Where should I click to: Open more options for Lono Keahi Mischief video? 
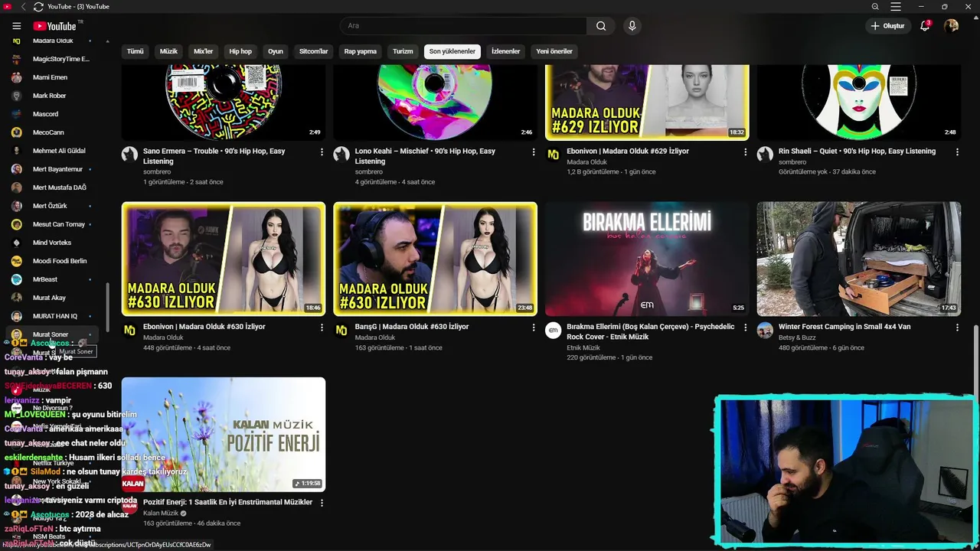coord(534,152)
